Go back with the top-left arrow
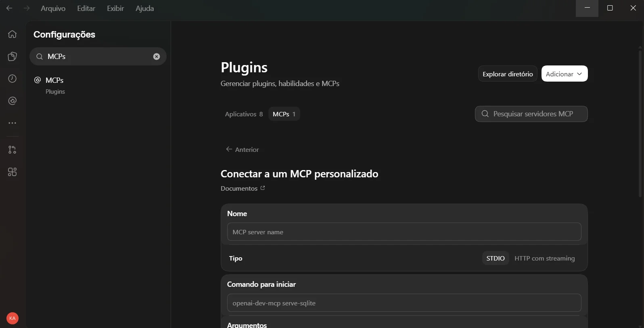 click(9, 8)
